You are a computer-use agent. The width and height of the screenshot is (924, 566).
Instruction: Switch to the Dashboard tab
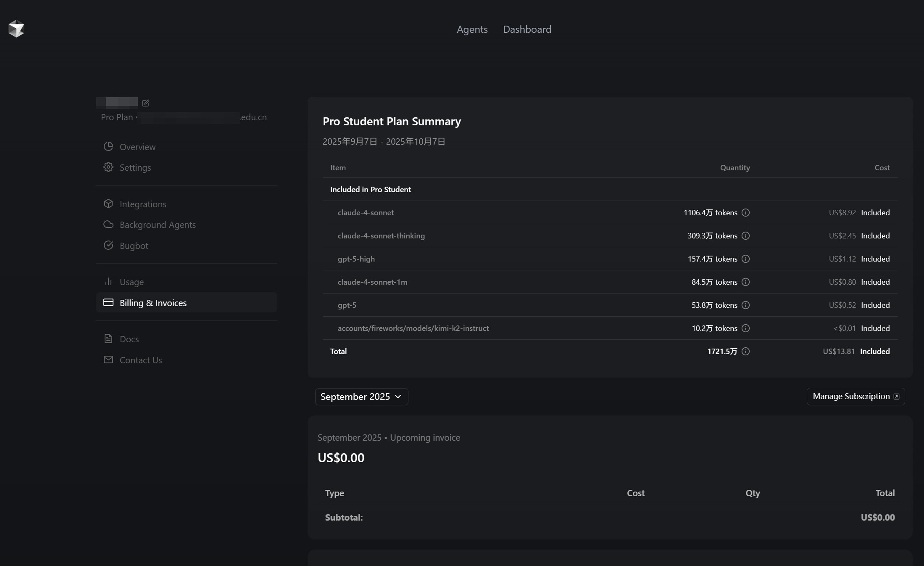[527, 29]
